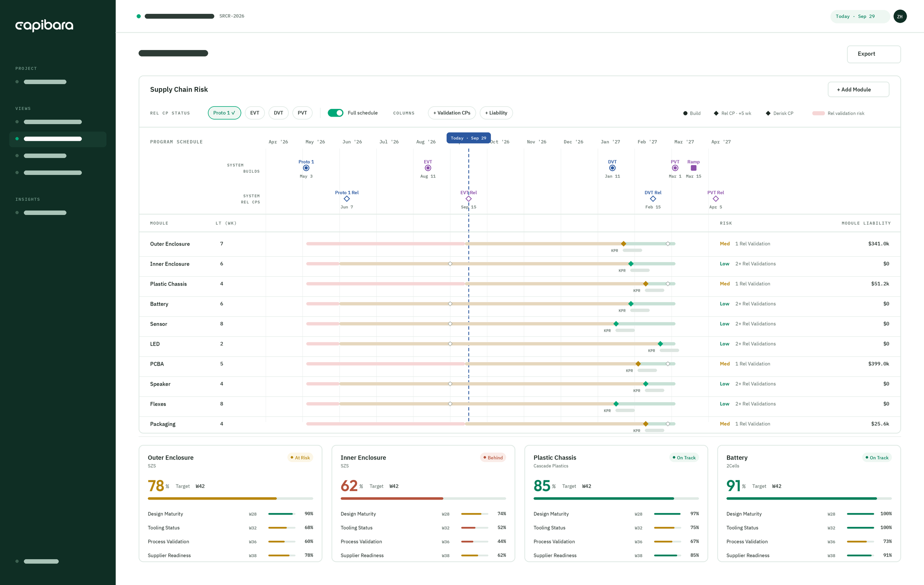Click Packaging row module name

tap(162, 424)
